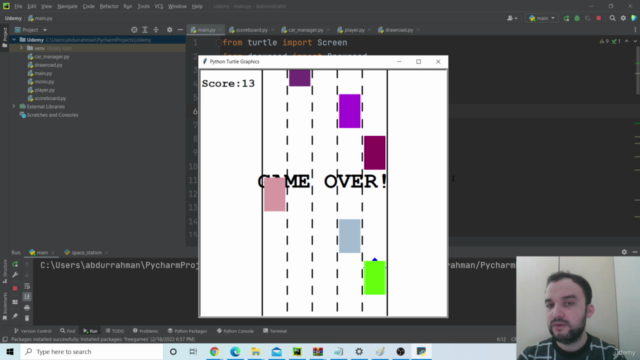This screenshot has width=640, height=360.
Task: Hide the Project panel with minus icon
Action: pos(180,30)
